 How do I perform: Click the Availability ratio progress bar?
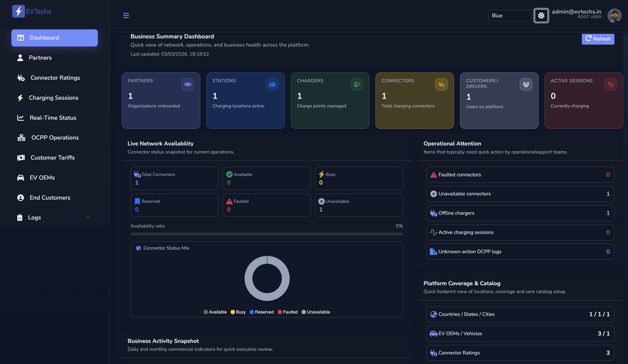(x=267, y=234)
